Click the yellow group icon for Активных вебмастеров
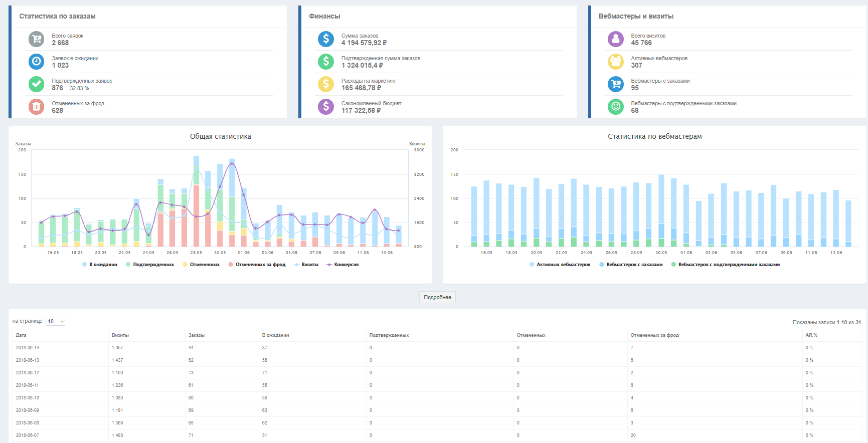This screenshot has height=443, width=868. click(615, 62)
